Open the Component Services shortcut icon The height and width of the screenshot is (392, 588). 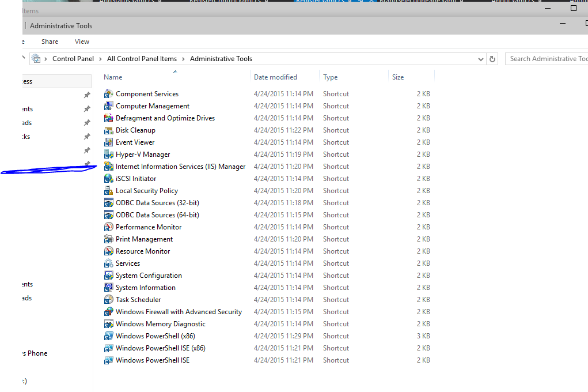tap(108, 94)
